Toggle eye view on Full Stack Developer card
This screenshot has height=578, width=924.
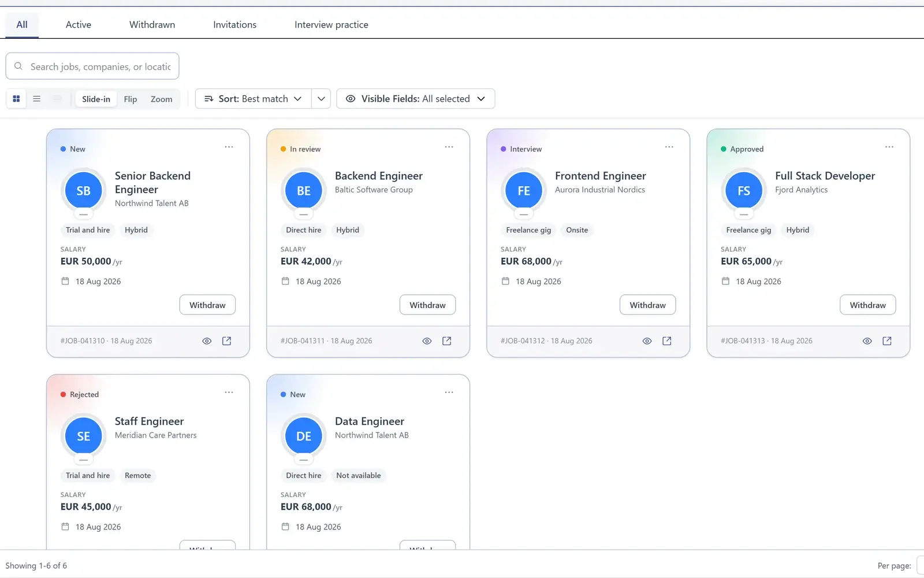coord(867,341)
